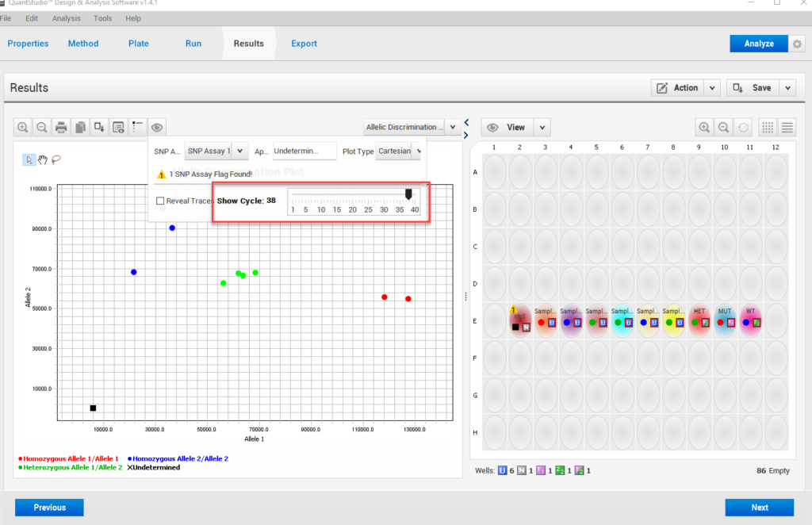812x525 pixels.
Task: Toggle the plot legend display icon
Action: tap(138, 127)
